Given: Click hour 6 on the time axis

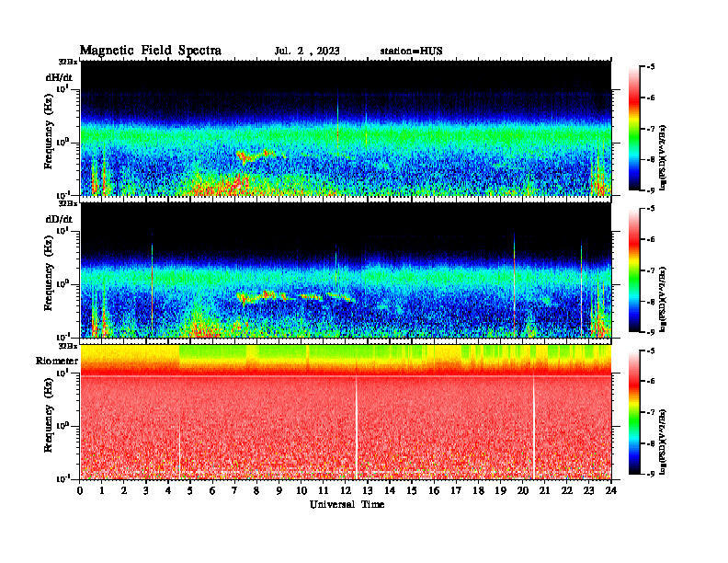Looking at the screenshot, I should (x=212, y=491).
